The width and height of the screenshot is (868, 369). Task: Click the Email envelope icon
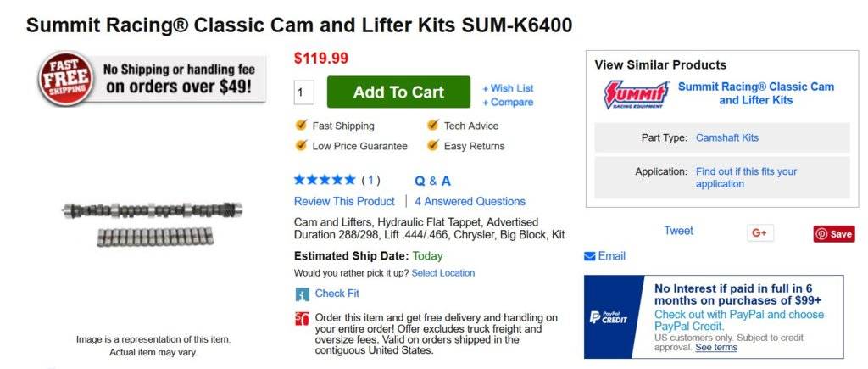(x=590, y=256)
